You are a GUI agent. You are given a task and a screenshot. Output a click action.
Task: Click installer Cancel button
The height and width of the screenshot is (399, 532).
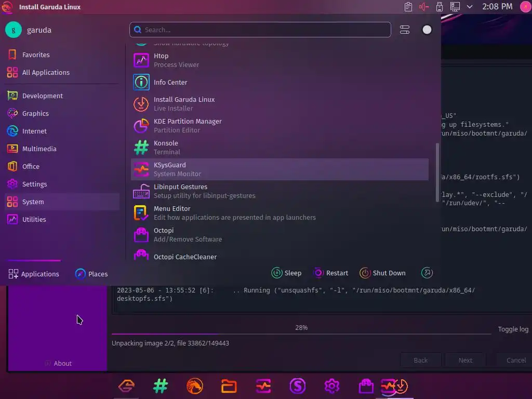point(514,361)
